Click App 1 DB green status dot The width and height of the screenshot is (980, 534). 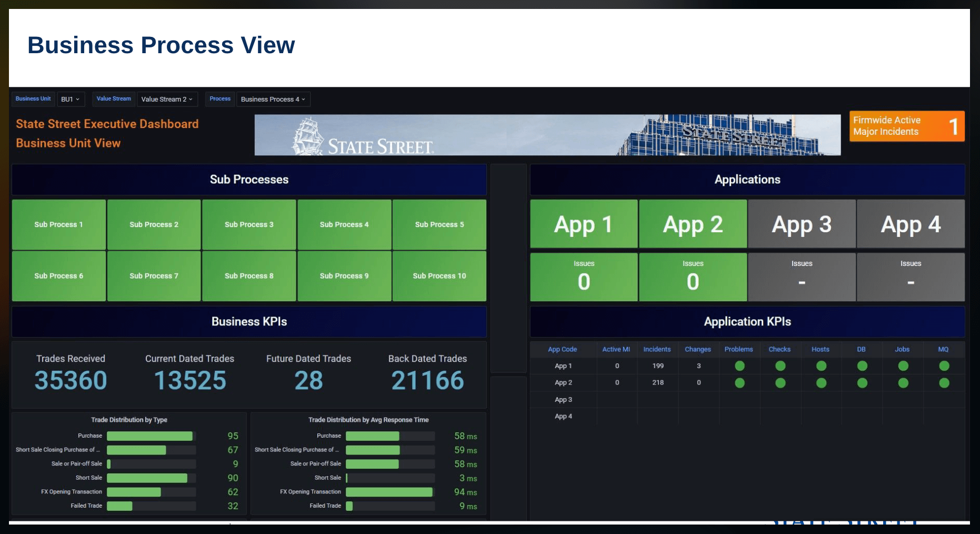862,366
